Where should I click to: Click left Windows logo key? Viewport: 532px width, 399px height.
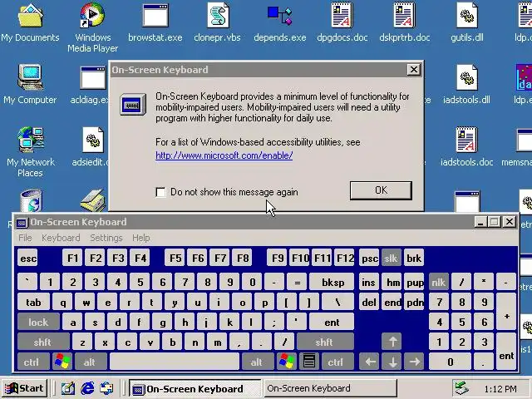coord(62,362)
